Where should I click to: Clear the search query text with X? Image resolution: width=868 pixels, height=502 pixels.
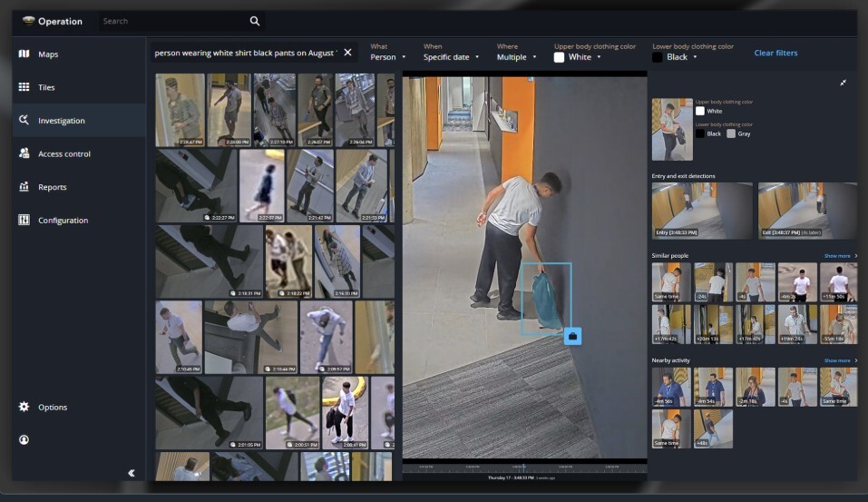tap(348, 53)
